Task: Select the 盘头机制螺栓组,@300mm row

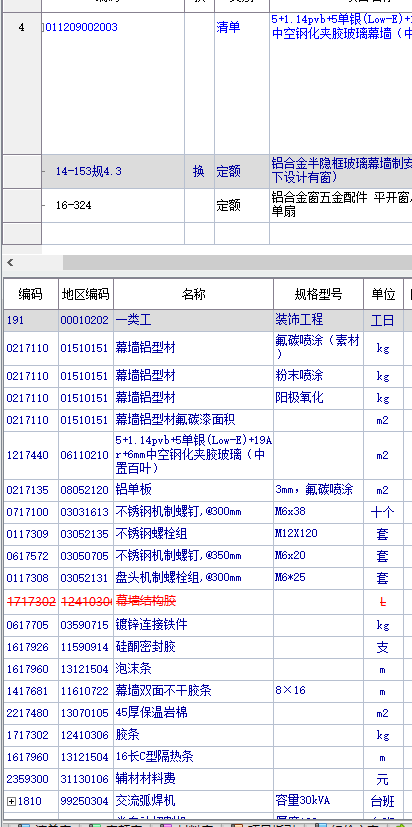Action: pyautogui.click(x=206, y=578)
